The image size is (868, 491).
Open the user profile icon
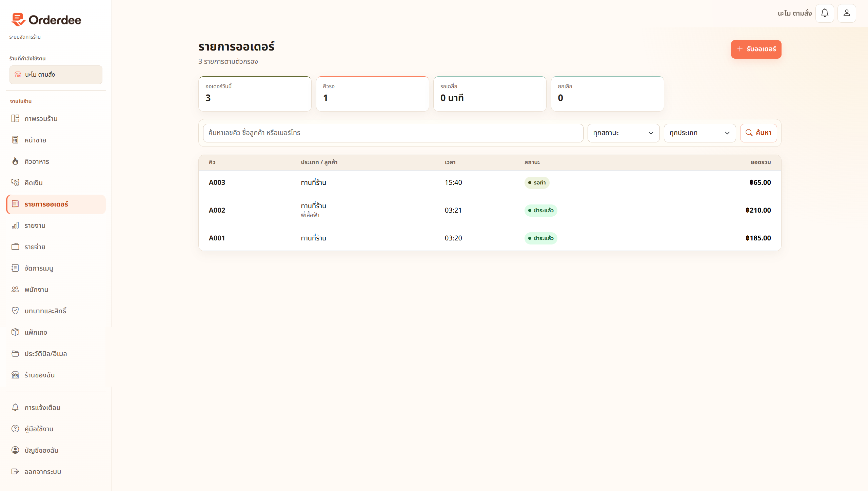coord(847,13)
